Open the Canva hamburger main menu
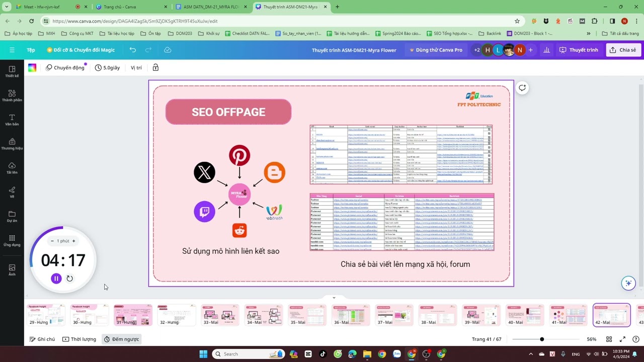The image size is (644, 362). tap(12, 50)
